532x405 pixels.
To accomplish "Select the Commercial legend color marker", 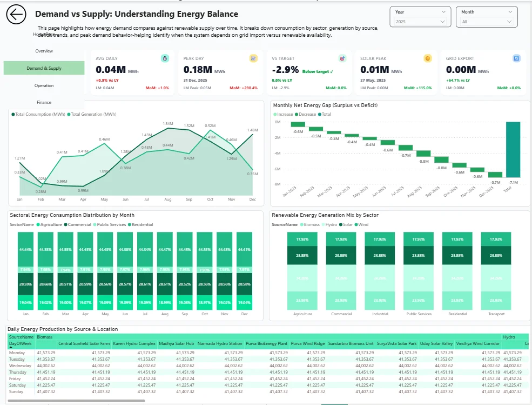I will tap(66, 224).
